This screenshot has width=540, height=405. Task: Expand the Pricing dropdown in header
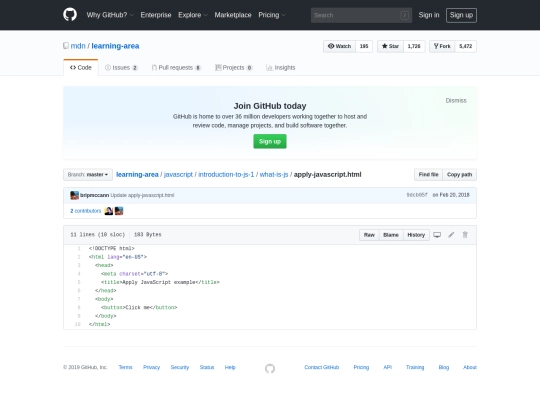coord(272,15)
